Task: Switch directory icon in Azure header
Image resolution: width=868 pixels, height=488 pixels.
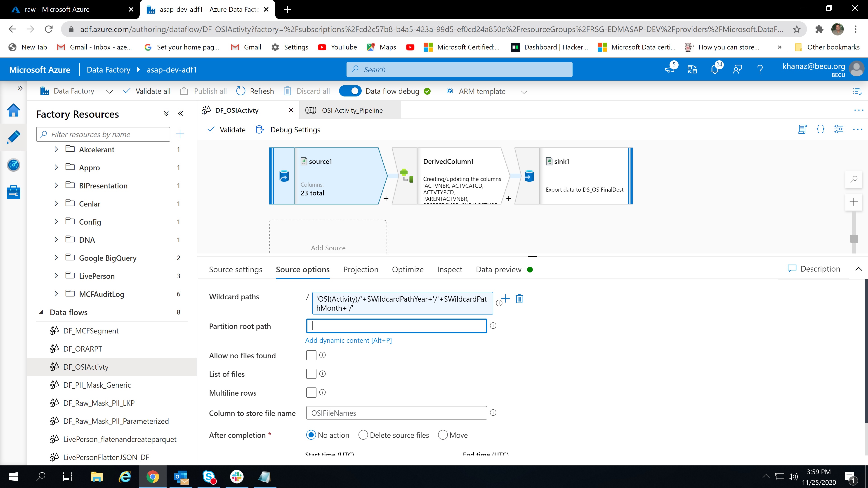Action: pos(692,69)
